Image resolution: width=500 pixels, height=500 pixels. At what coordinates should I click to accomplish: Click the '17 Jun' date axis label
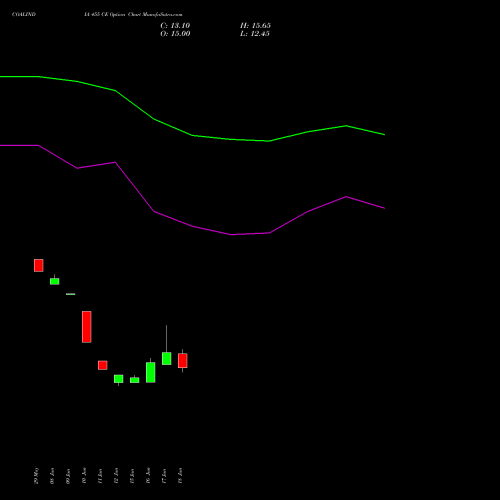164,476
